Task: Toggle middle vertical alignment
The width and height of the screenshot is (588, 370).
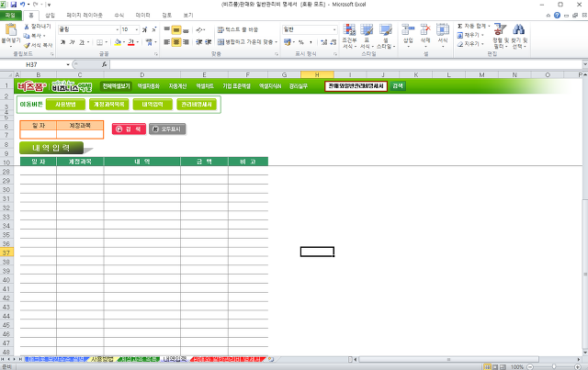Action: [x=176, y=29]
